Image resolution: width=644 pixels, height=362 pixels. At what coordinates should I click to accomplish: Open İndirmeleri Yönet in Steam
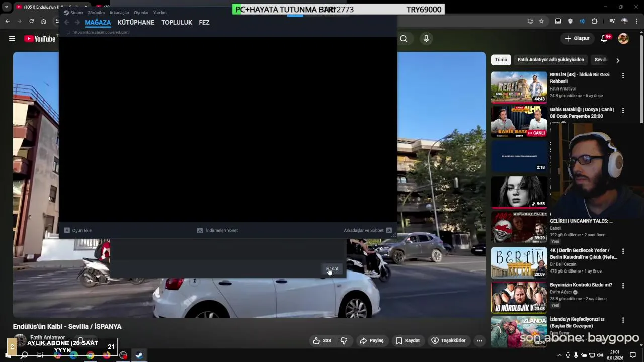[217, 230]
